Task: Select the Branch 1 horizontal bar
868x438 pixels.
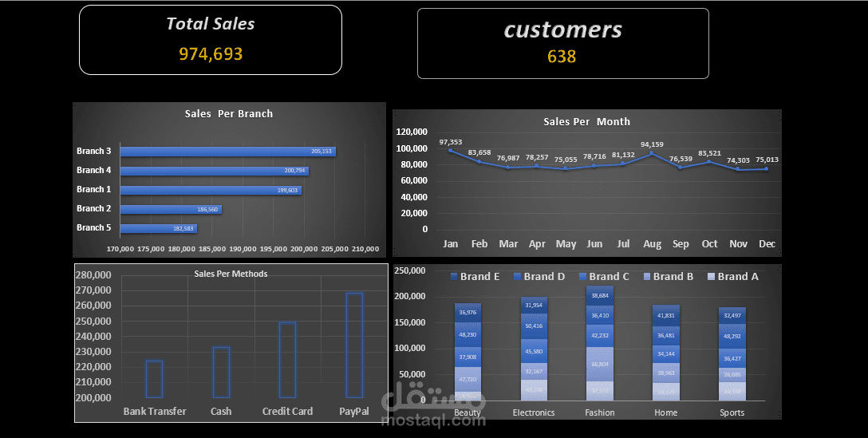Action: coord(211,190)
